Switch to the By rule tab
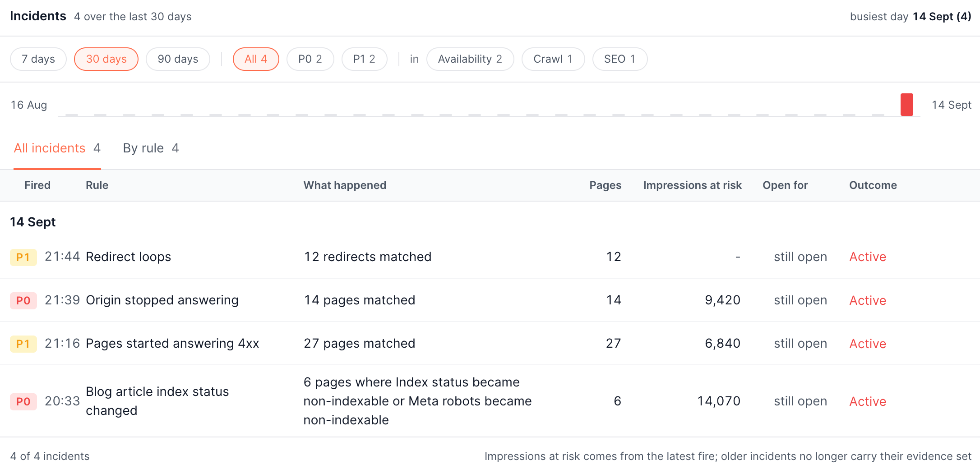 (x=151, y=148)
